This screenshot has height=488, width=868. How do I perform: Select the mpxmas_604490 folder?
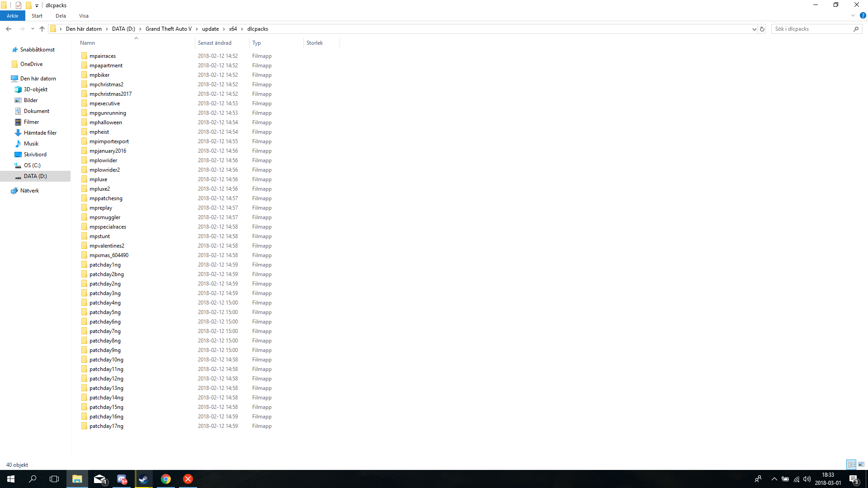coord(109,255)
